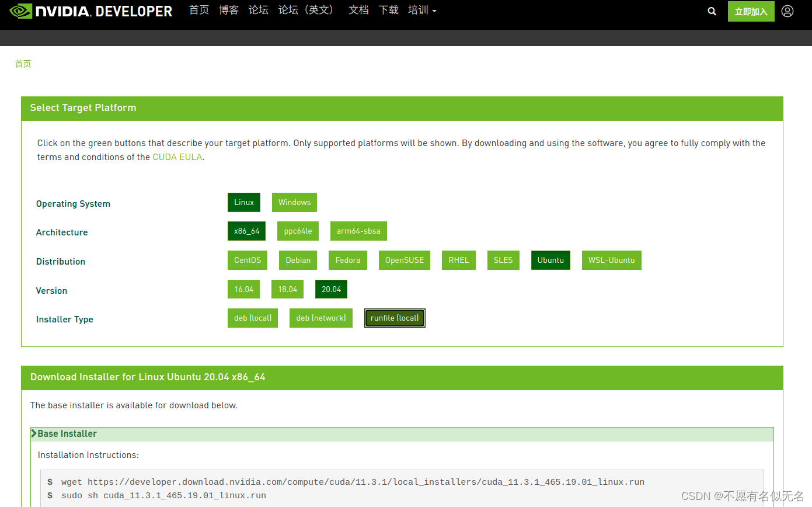
Task: Click the wget download command line
Action: 353,482
